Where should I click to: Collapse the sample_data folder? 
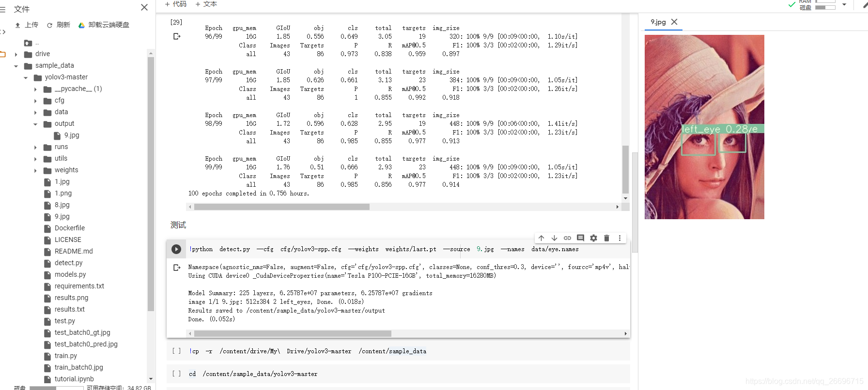coord(16,66)
